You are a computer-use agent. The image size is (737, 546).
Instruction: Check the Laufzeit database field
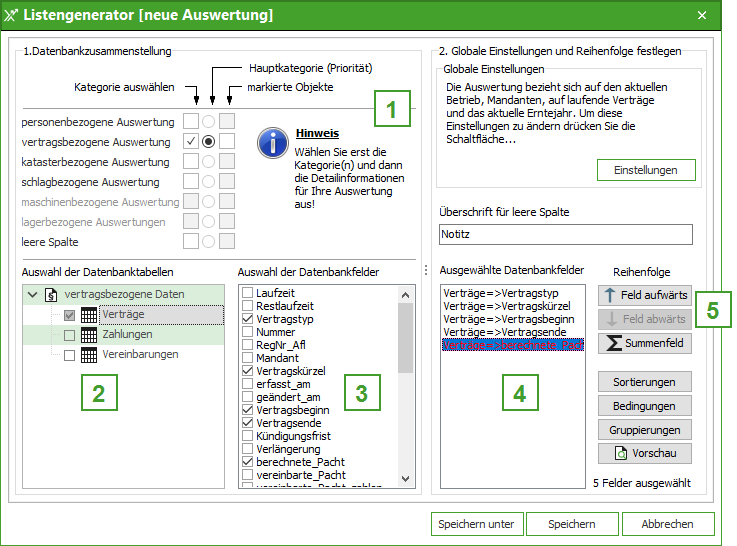(x=247, y=293)
